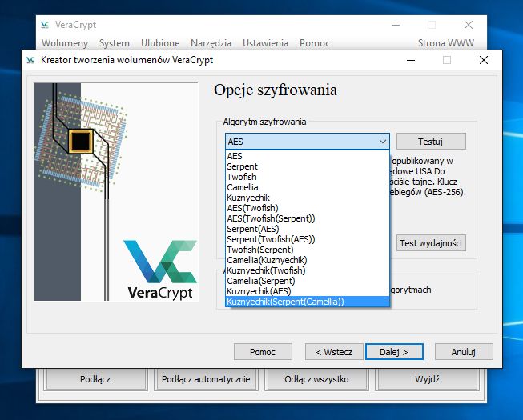Open Wolumeny menu in VeraCrypt window

pos(65,43)
